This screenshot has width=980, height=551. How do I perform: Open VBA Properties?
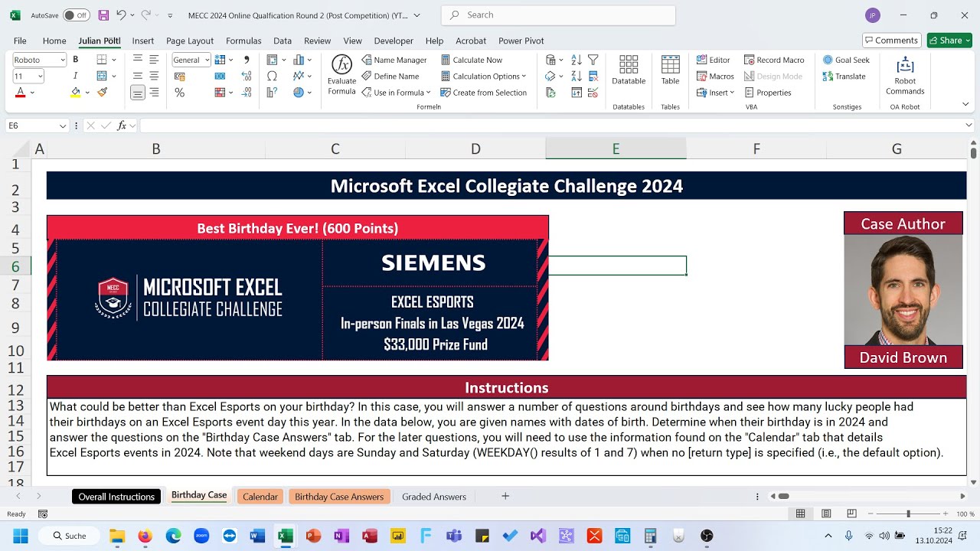coord(767,93)
